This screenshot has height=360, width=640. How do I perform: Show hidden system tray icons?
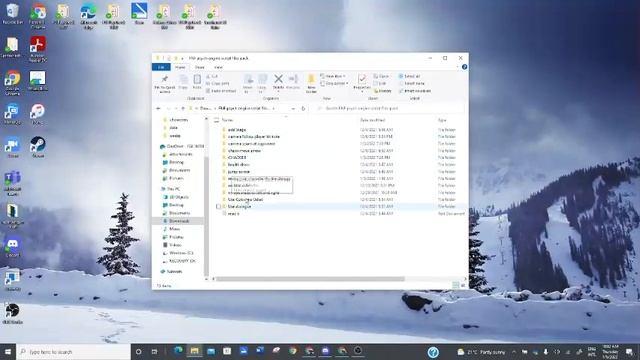513,352
